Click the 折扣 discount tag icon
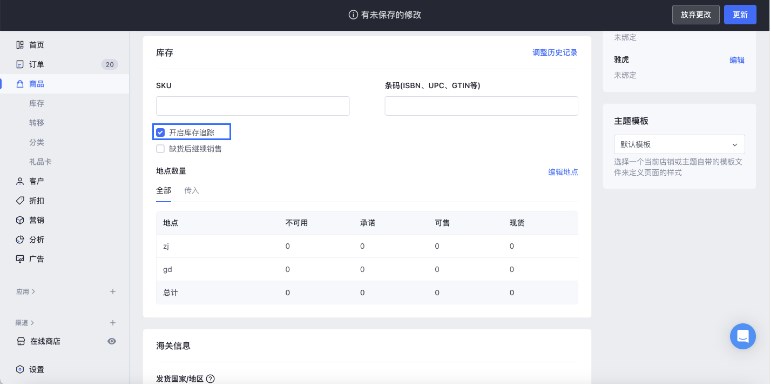The image size is (771, 384). pyautogui.click(x=20, y=201)
